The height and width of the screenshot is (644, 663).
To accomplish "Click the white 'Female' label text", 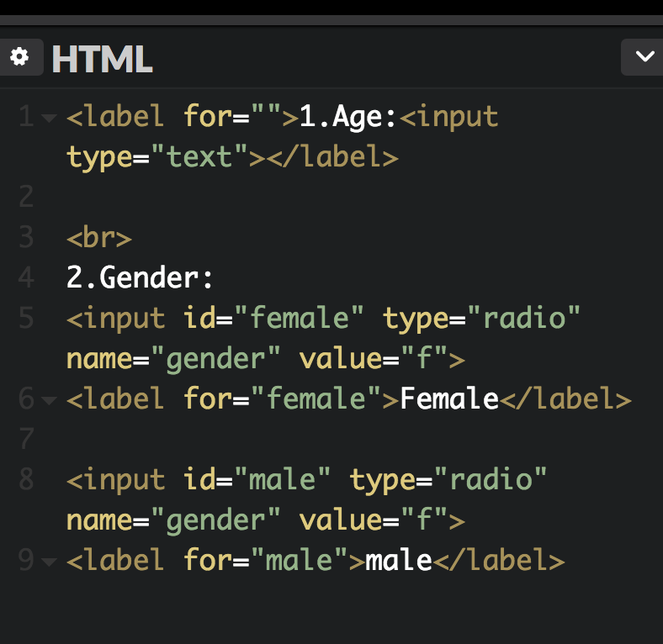I will [x=449, y=399].
